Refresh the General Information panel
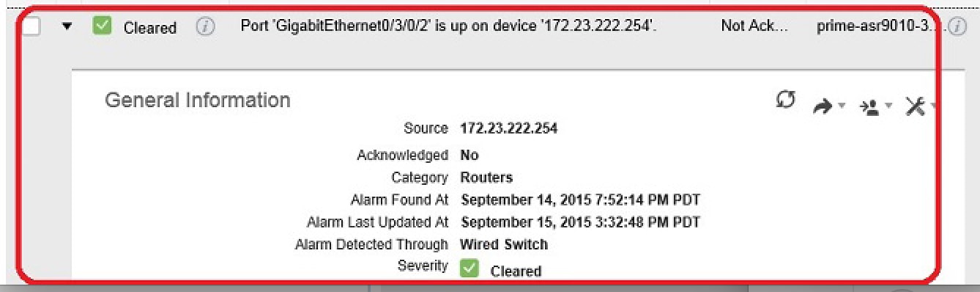Viewport: 980px width, 292px height. point(785,100)
